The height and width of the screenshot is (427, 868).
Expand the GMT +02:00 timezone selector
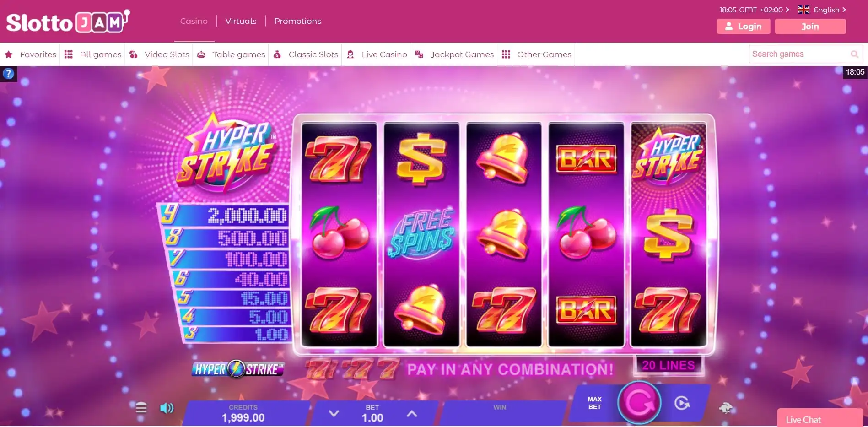tap(754, 10)
